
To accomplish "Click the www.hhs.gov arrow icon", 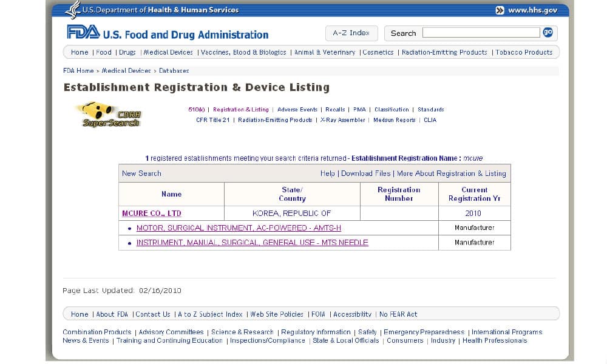I will tap(500, 10).
